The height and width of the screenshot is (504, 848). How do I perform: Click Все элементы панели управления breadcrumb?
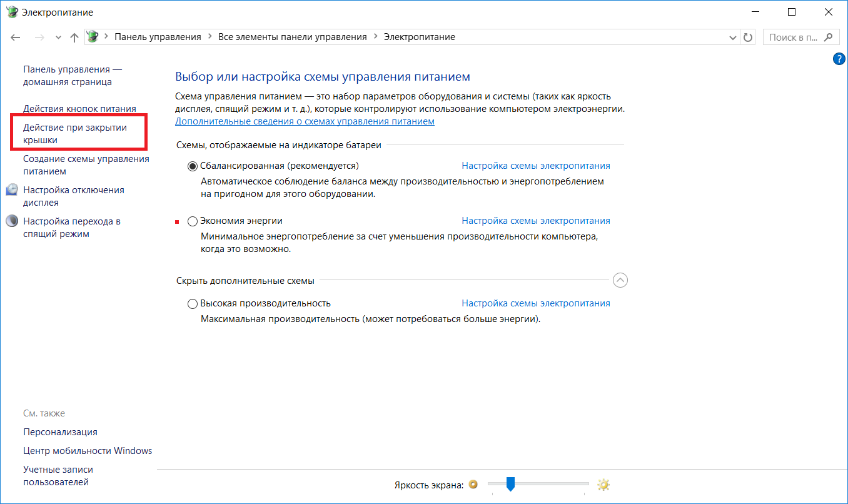click(293, 37)
